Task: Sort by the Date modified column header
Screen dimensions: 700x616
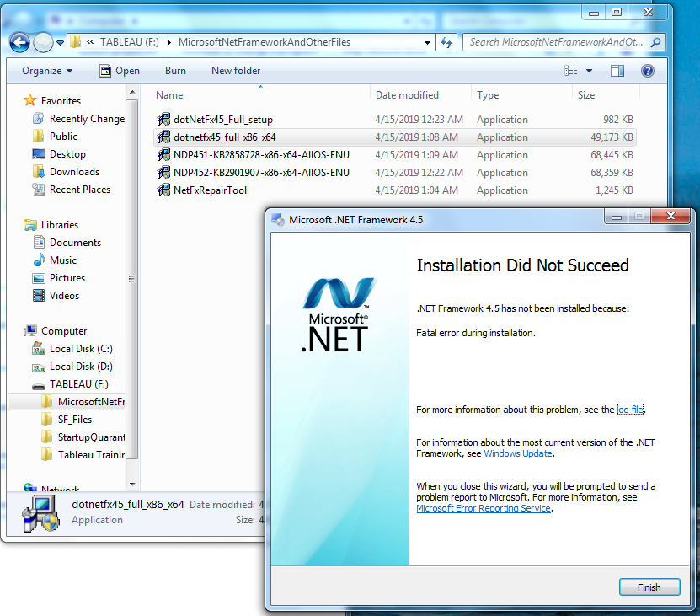Action: (407, 95)
